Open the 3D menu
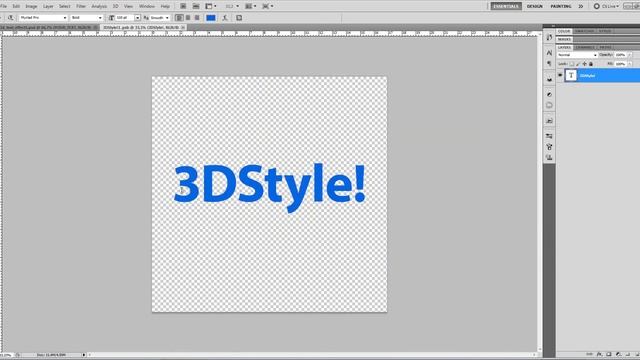This screenshot has width=640, height=360. pyautogui.click(x=116, y=6)
